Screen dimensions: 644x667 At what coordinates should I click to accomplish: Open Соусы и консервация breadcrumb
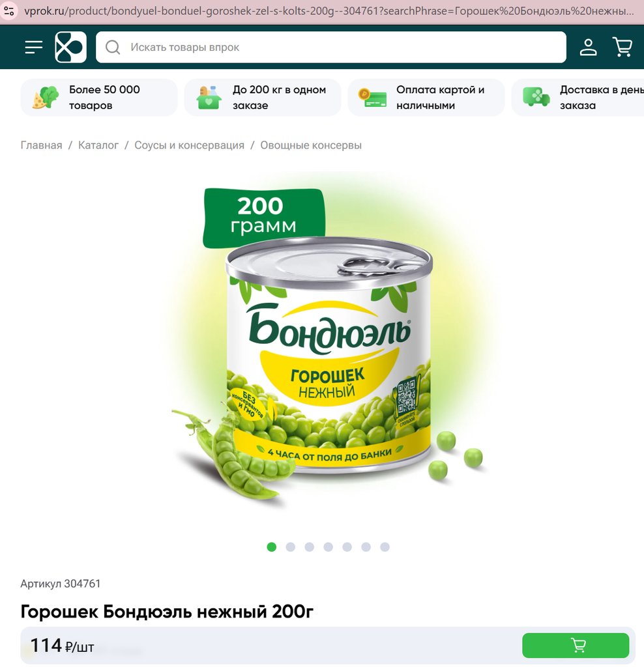point(190,145)
